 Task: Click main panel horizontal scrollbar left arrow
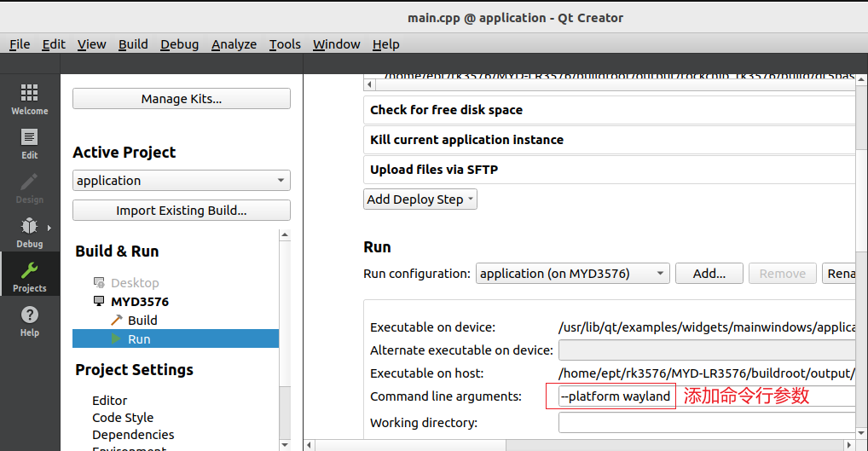coord(309,445)
